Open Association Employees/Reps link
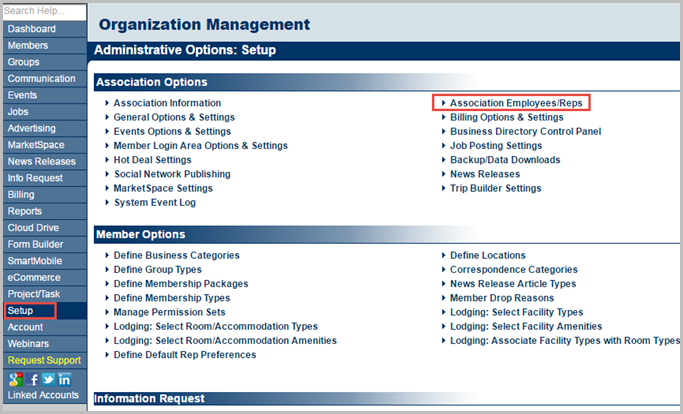683x414 pixels. click(516, 103)
